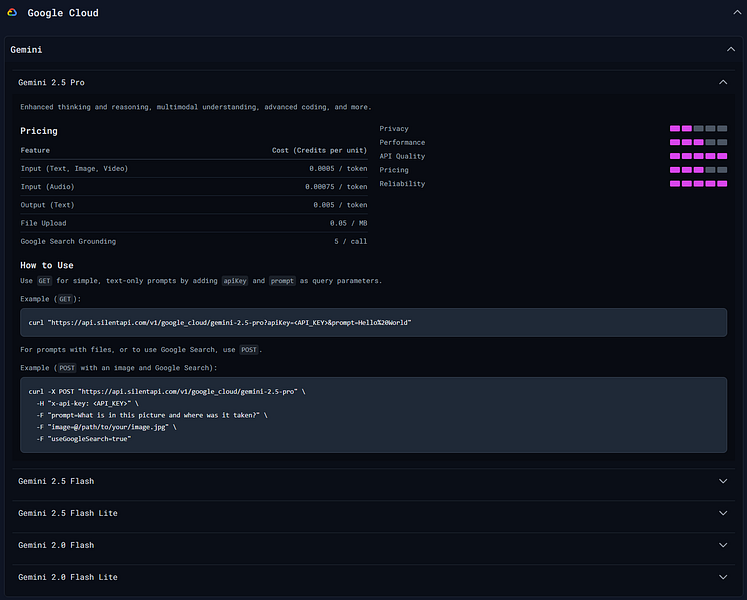Screen dimensions: 747x600
Task: Select the 0.005 / token price
Action: (x=340, y=205)
